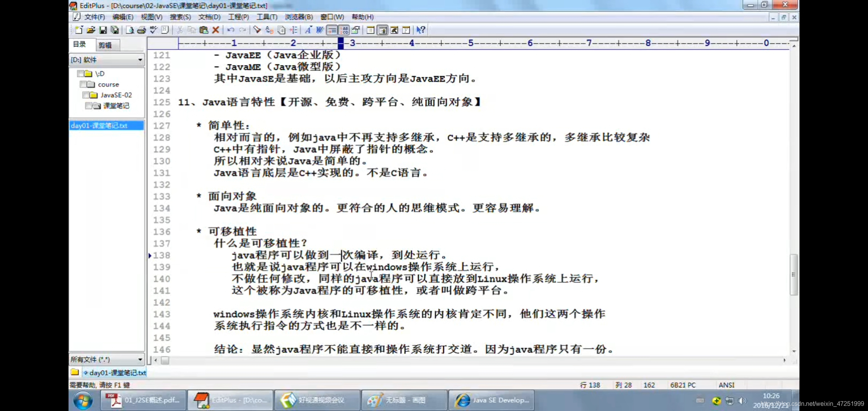The image size is (868, 411).
Task: Open the 搜索(S) menu
Action: 180,17
